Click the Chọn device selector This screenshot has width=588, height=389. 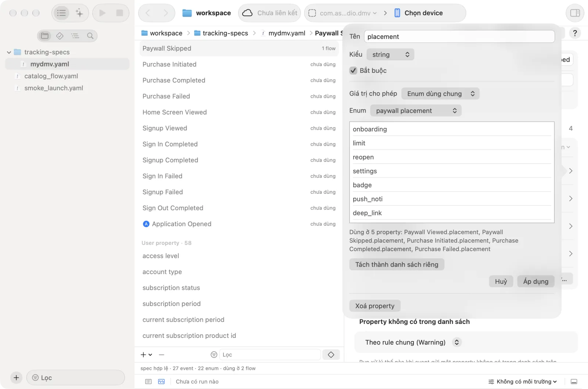click(419, 13)
